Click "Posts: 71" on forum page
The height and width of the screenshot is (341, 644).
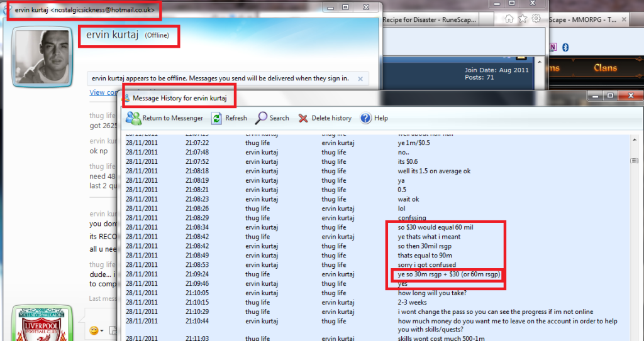(479, 77)
